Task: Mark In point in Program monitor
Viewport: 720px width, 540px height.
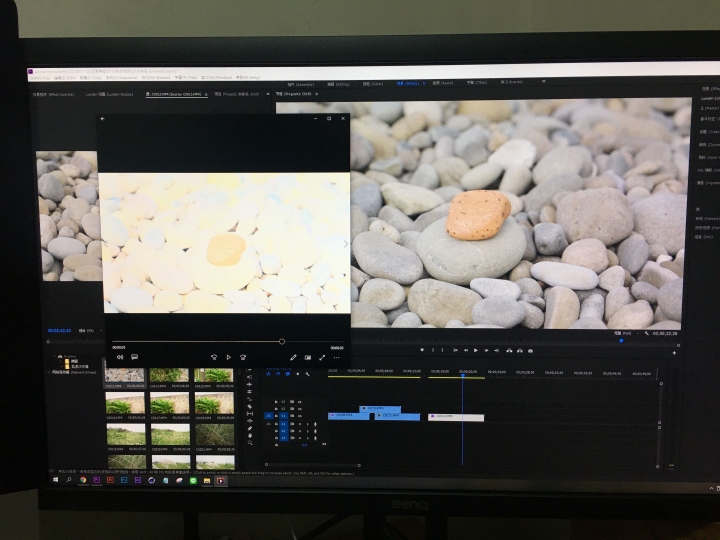Action: point(433,350)
